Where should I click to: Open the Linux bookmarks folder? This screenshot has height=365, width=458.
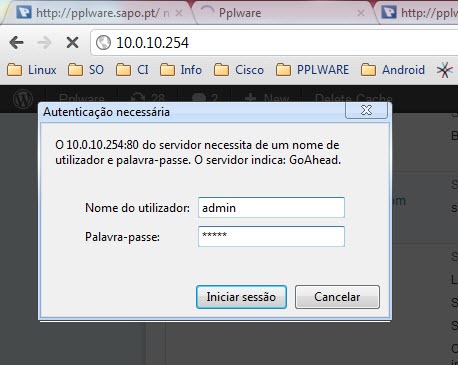point(32,70)
